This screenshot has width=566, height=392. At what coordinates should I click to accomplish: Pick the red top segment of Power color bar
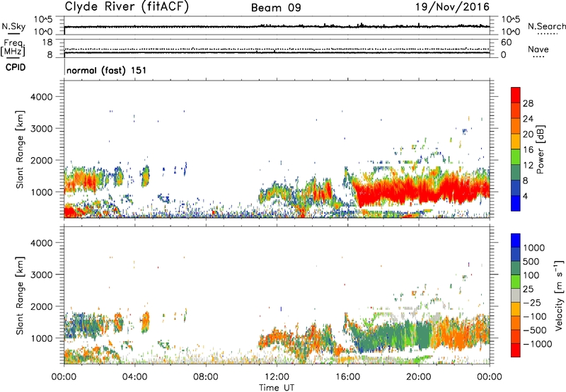coord(516,95)
